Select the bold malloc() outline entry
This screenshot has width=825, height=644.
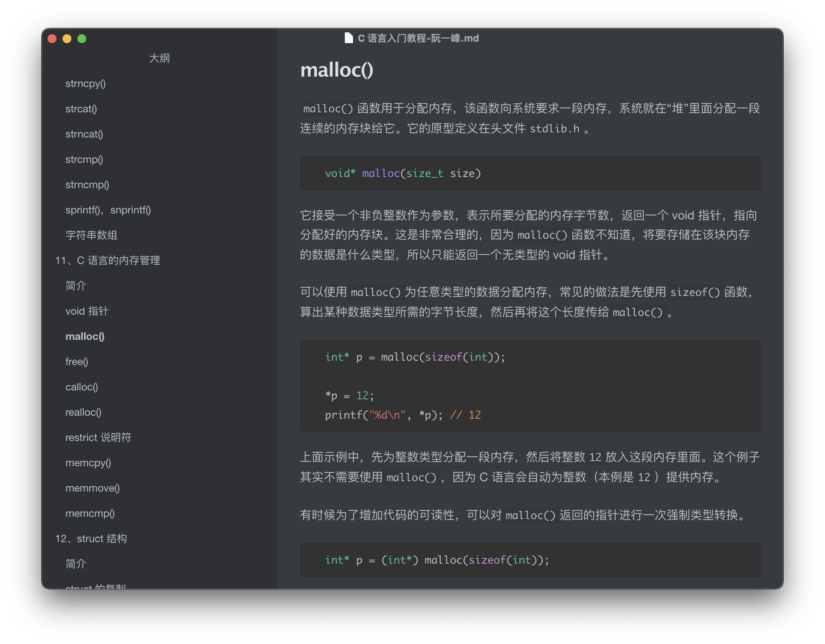[85, 337]
